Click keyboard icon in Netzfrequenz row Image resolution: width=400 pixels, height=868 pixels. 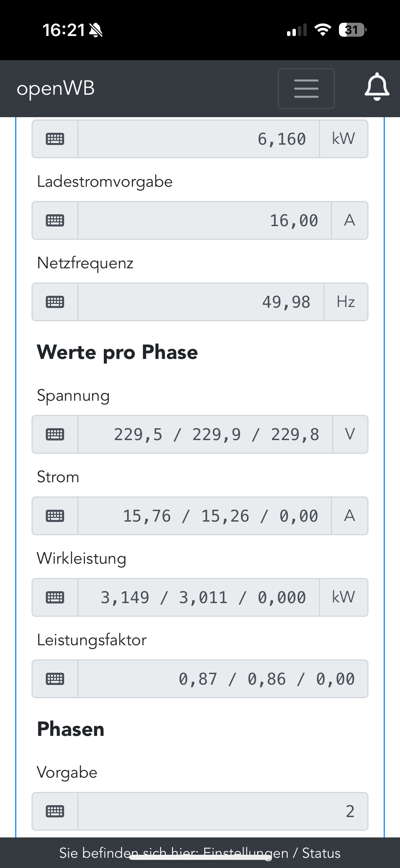click(x=55, y=302)
